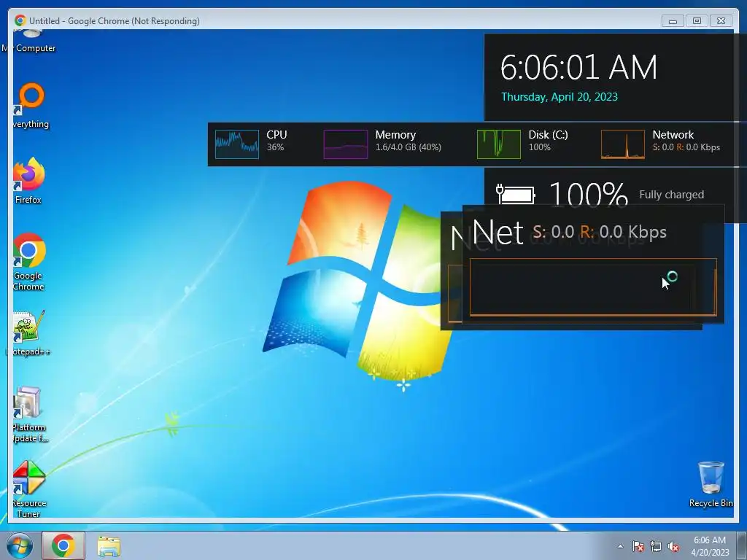Click the battery icon in the power widget
Screen dimensions: 747x560
click(516, 194)
